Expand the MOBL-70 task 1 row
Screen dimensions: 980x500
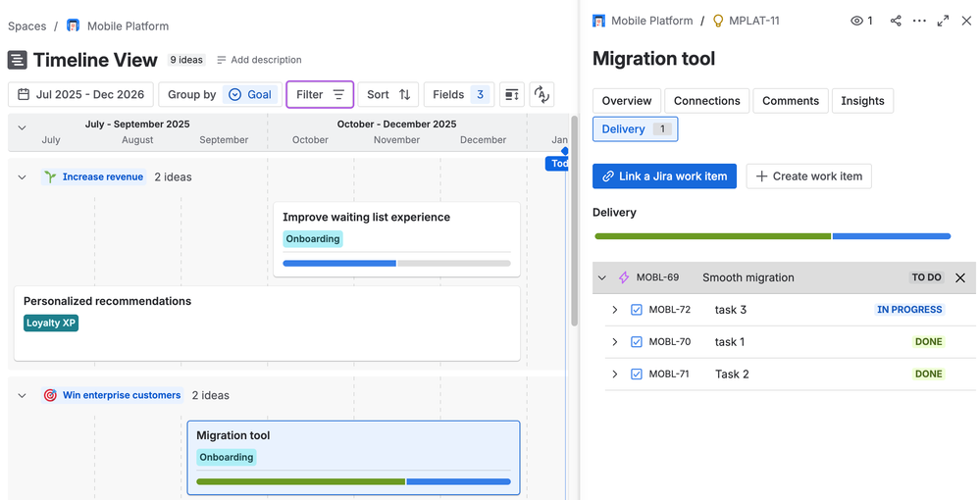coord(615,342)
